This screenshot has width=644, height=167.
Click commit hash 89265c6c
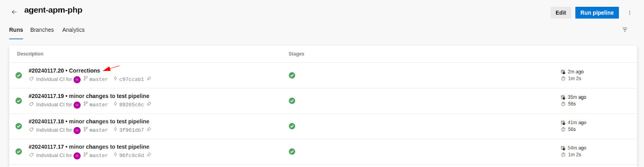tap(131, 105)
